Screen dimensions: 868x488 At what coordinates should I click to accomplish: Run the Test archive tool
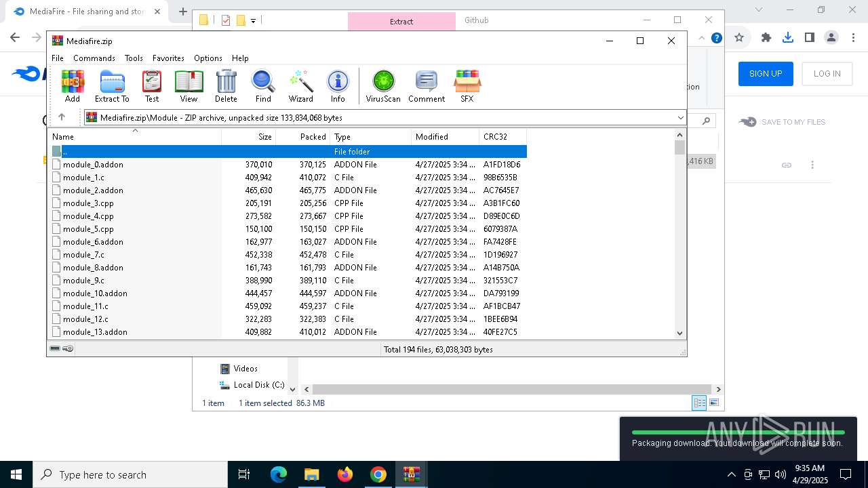tap(152, 86)
